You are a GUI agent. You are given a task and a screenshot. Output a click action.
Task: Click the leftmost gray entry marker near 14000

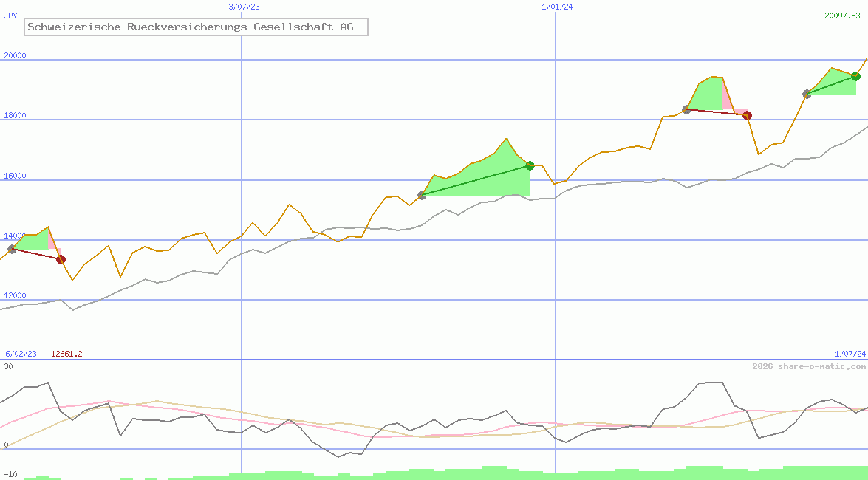pyautogui.click(x=12, y=249)
